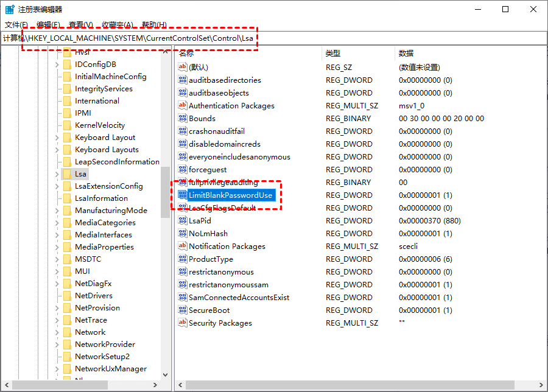Expand the Lsa key chevron
This screenshot has height=392, width=548.
[57, 174]
